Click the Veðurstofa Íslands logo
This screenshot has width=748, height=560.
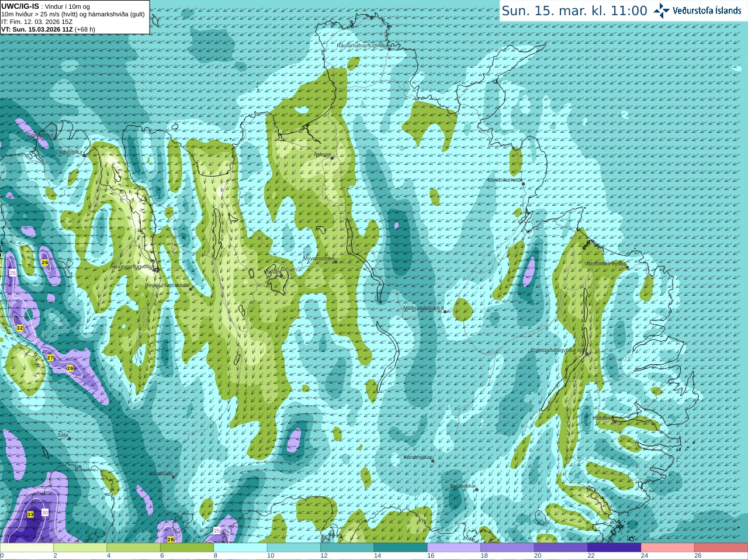[698, 11]
